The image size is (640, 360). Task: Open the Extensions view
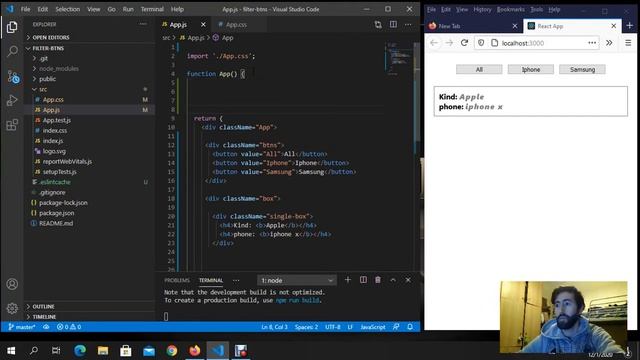tap(12, 124)
